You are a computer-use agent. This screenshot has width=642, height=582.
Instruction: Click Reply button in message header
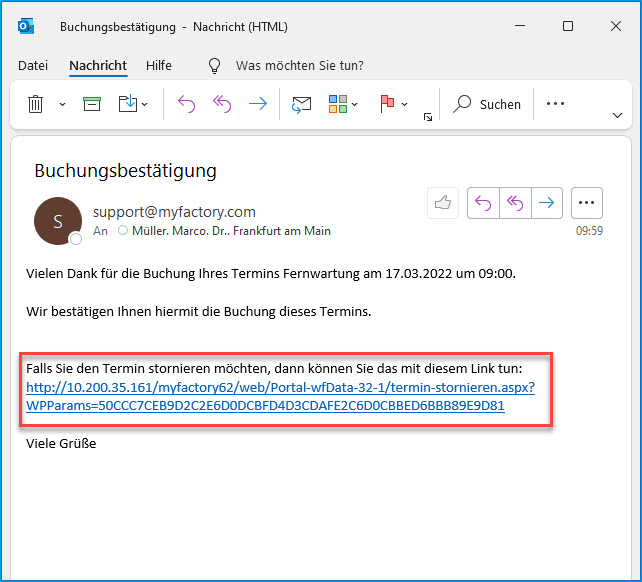(483, 203)
